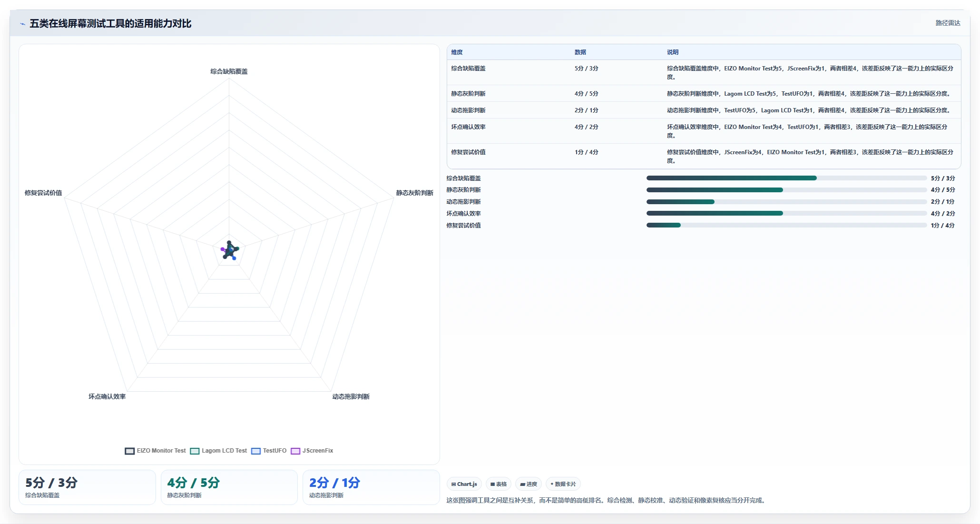
Task: Click the table value 1分 / 4分
Action: click(x=586, y=152)
